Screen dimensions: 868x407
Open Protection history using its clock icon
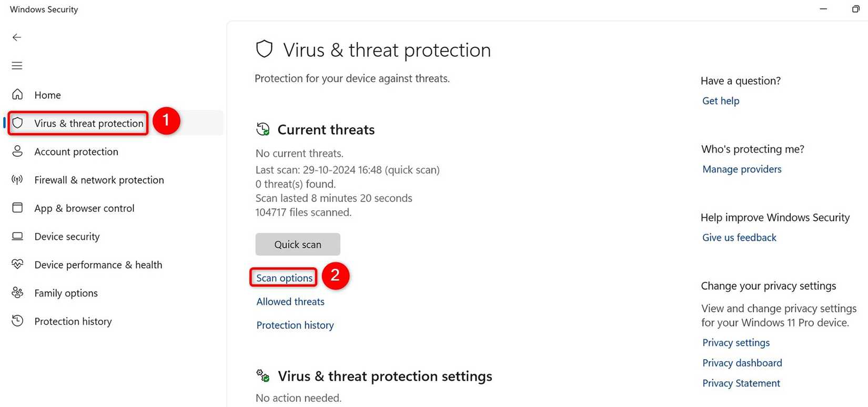coord(17,321)
